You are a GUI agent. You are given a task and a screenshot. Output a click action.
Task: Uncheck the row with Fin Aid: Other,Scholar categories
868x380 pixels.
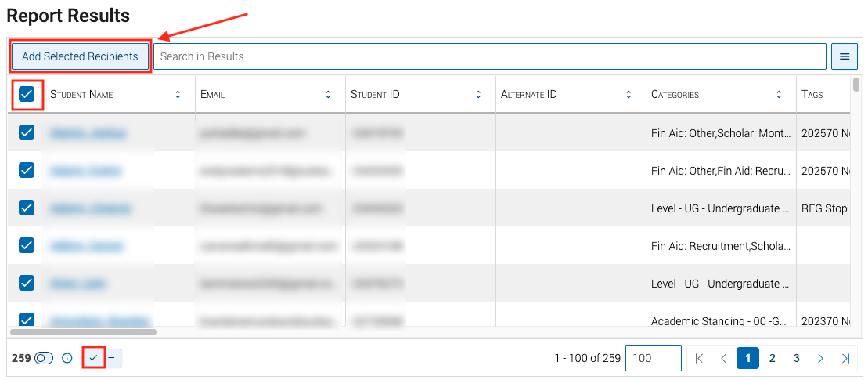tap(27, 132)
